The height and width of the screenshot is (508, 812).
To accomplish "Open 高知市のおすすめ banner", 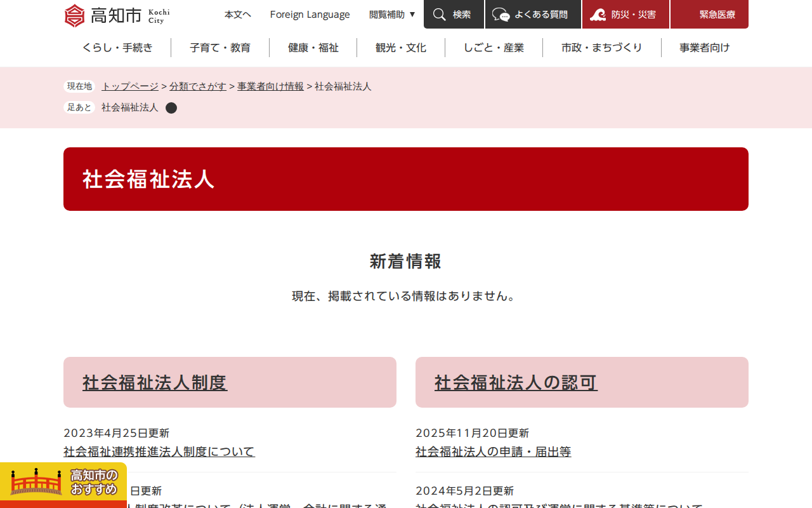I will (x=63, y=483).
